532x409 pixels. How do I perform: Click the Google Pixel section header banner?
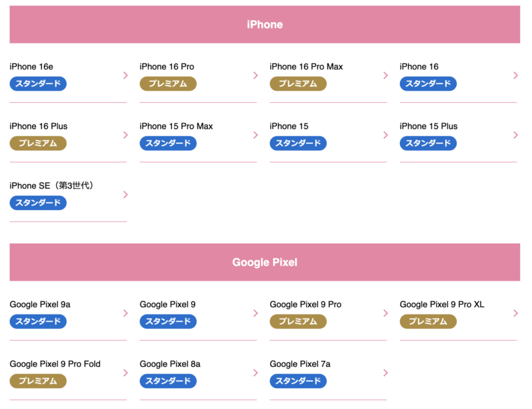[264, 262]
